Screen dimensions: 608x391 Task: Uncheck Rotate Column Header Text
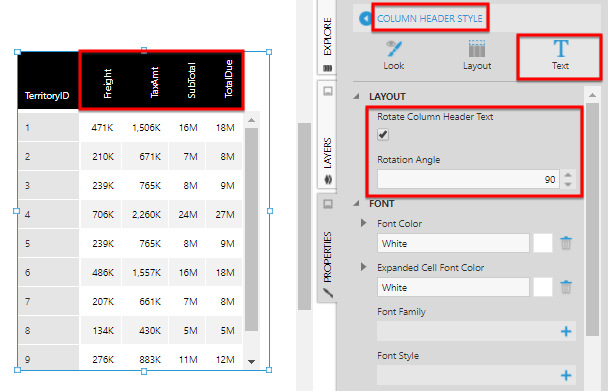[383, 135]
